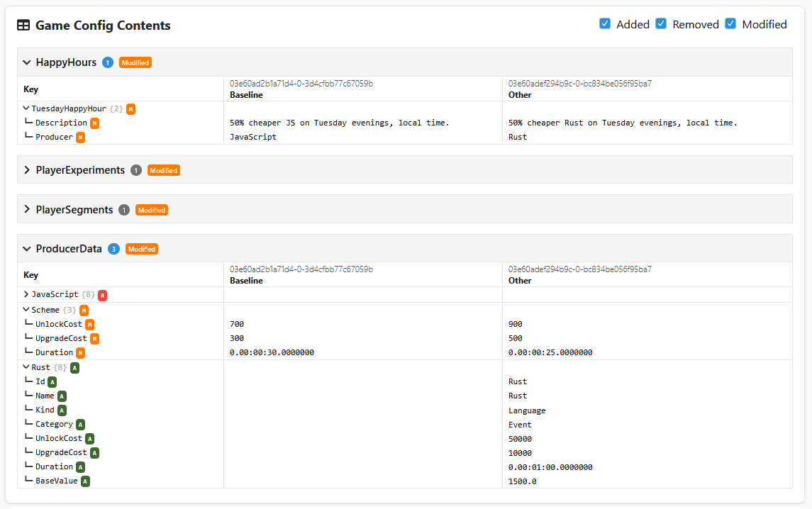Viewport: 812px width, 509px height.
Task: Click the Scheme UpgradeCost value 500
Action: pos(516,338)
